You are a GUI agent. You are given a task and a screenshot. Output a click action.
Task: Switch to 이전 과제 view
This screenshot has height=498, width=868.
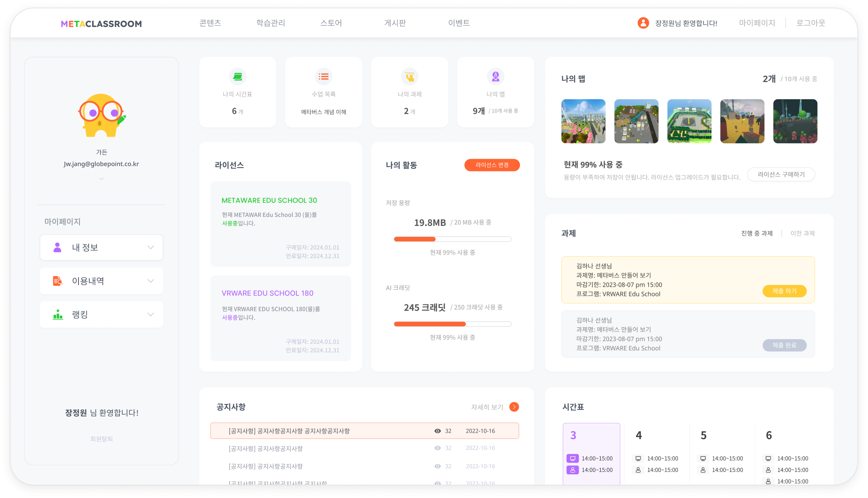click(802, 233)
